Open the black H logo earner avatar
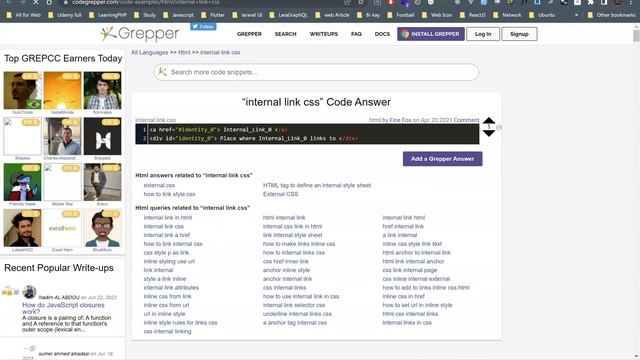The width and height of the screenshot is (640, 360). coord(102,136)
